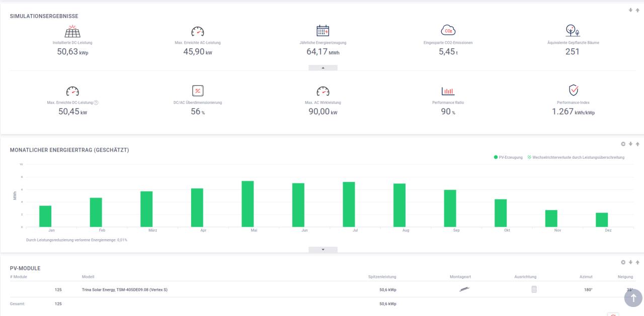Click the gauge icon above Max. Erreichte AC-Leistung
This screenshot has width=644, height=316.
(198, 32)
